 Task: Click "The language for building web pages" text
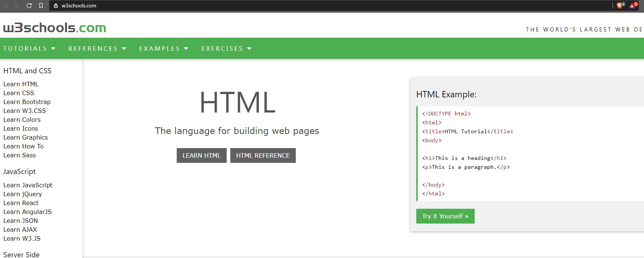237,131
